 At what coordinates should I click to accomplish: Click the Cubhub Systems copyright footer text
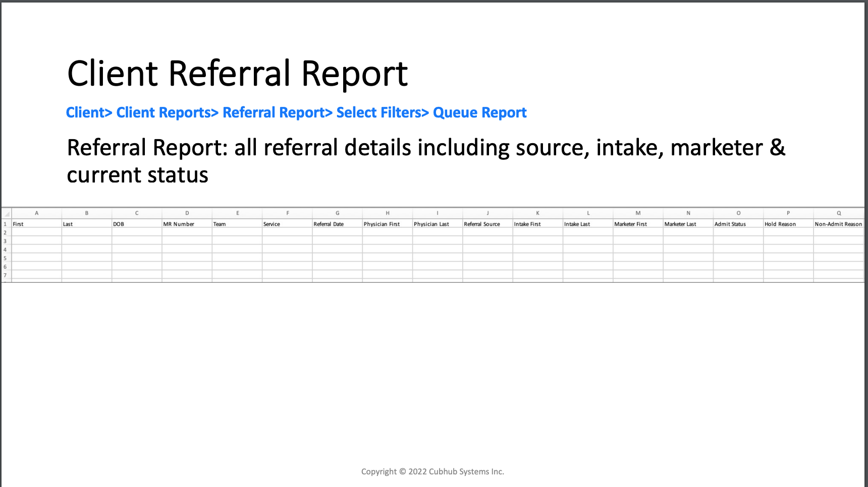point(432,472)
